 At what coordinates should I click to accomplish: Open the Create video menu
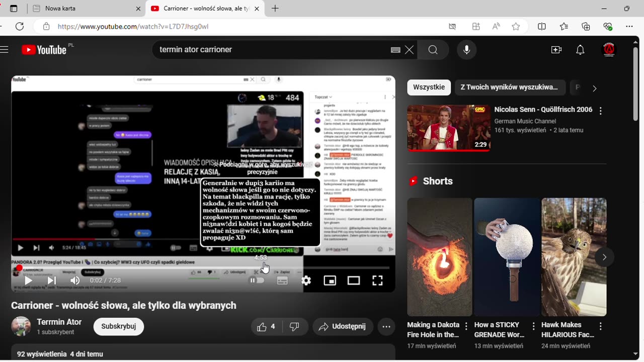point(556,50)
